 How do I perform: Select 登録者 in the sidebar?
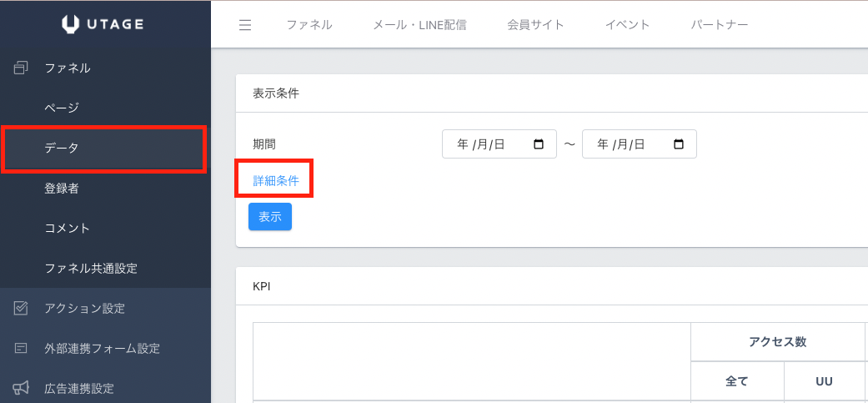(x=62, y=189)
